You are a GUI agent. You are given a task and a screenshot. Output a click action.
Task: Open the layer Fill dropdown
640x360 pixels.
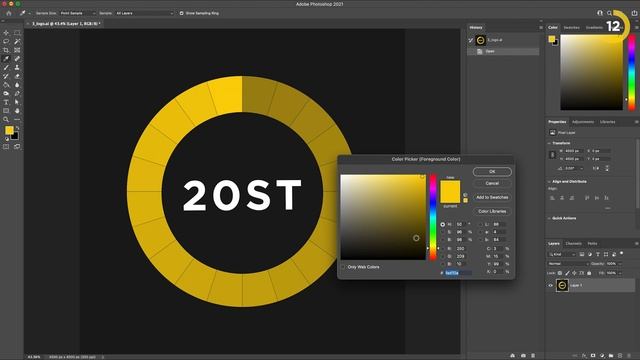[x=620, y=273]
